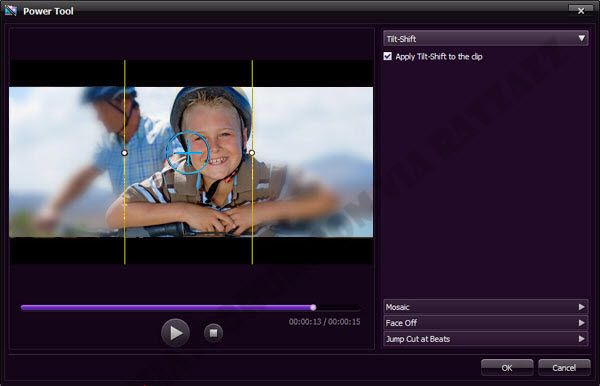This screenshot has height=386, width=600.
Task: Expand the Face Off section
Action: 486,323
